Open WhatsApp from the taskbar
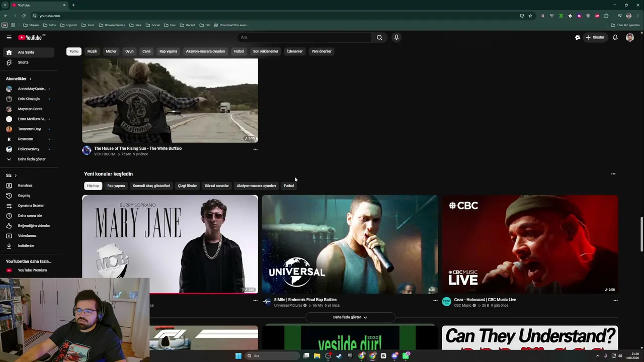The height and width of the screenshot is (362, 644). [406, 356]
